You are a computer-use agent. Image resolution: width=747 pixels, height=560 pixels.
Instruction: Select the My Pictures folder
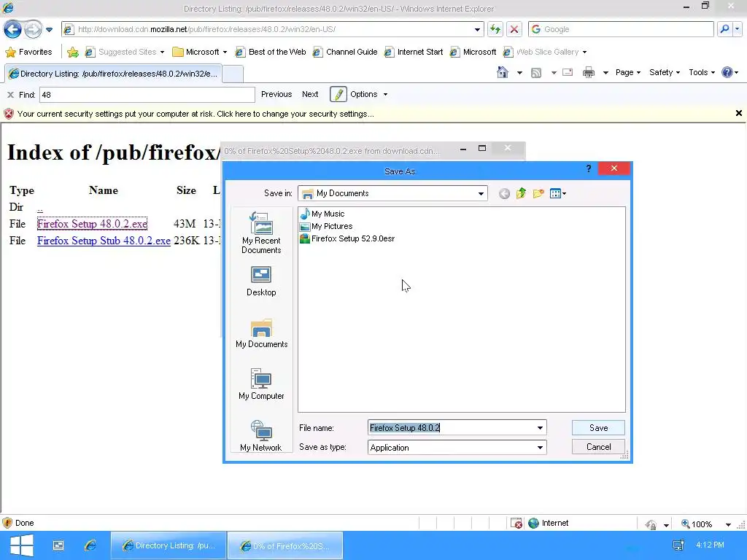pos(326,226)
